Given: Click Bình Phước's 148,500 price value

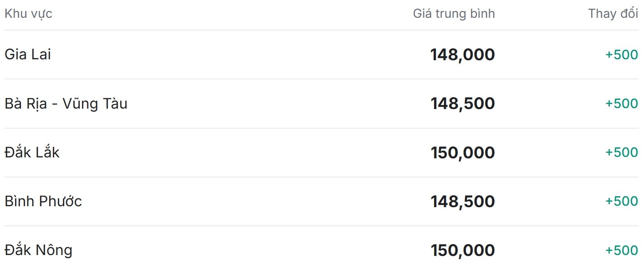Looking at the screenshot, I should 462,201.
